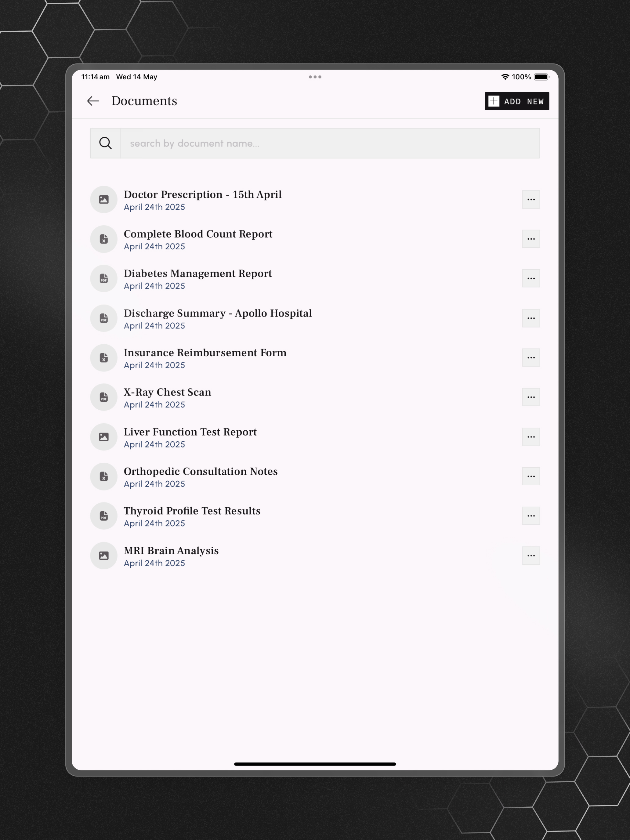630x840 pixels.
Task: Tap the ADD NEW button
Action: (517, 101)
